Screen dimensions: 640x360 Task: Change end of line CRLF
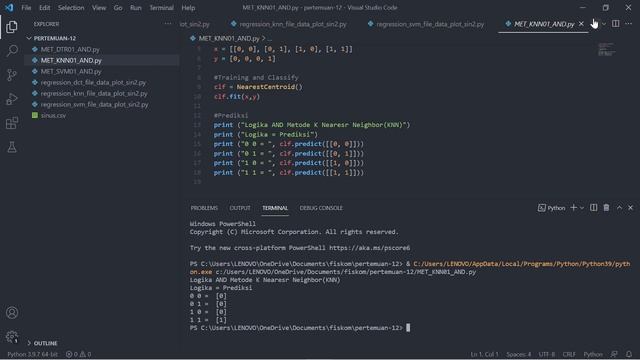tap(569, 354)
